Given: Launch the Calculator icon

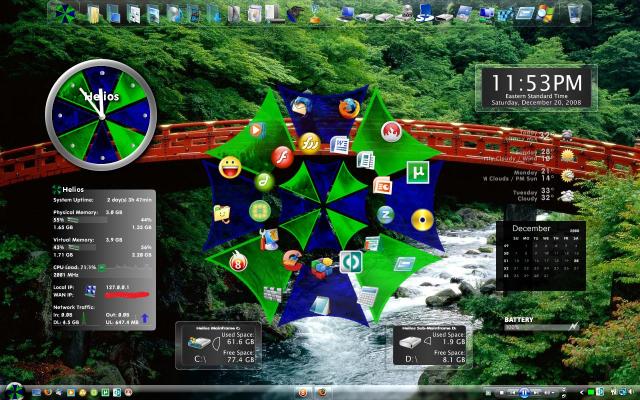Looking at the screenshot, I should point(368,296).
